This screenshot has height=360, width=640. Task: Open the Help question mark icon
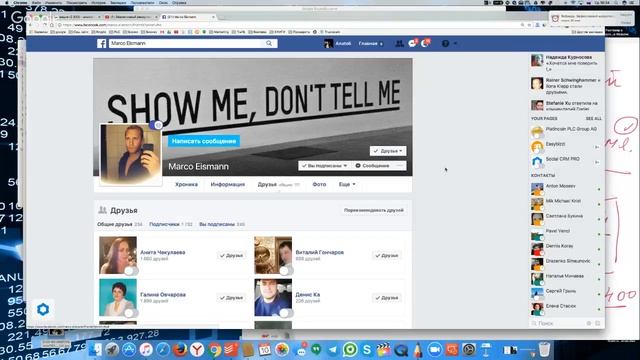[445, 43]
